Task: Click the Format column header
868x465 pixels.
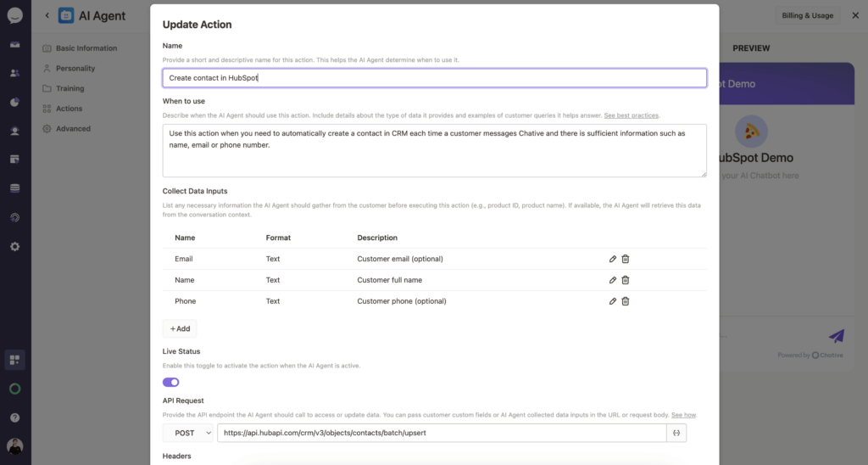Action: tap(278, 238)
